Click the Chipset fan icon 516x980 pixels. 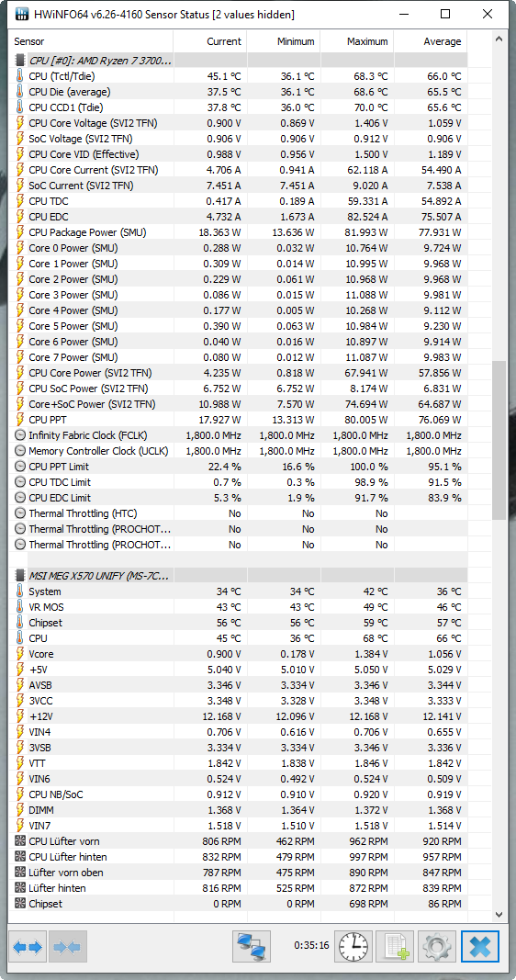coord(19,904)
